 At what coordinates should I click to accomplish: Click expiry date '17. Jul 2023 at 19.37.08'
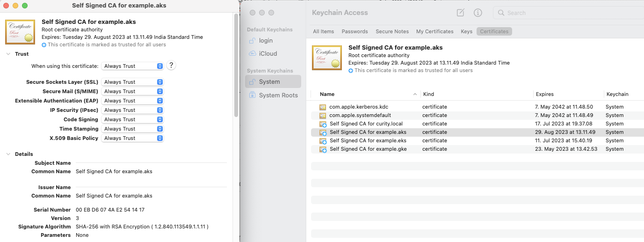click(x=563, y=124)
